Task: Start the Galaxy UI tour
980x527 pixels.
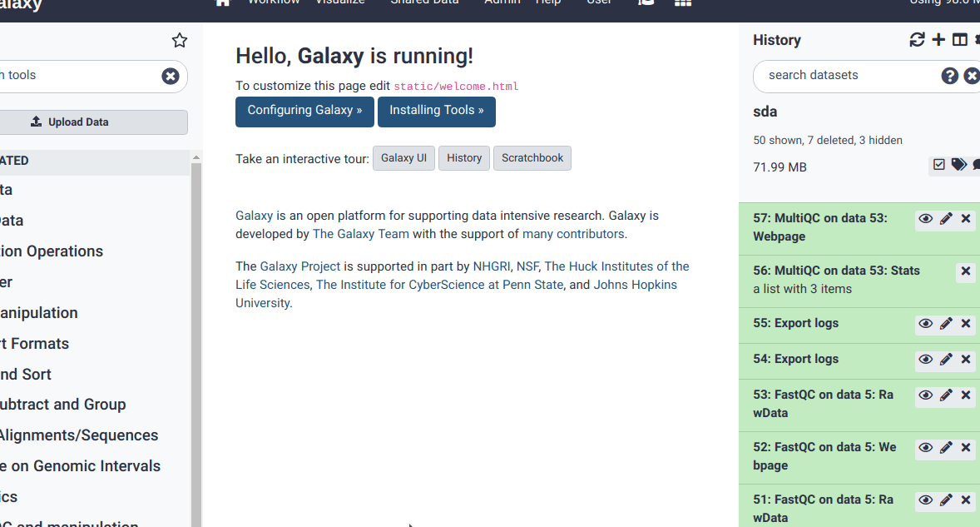Action: tap(403, 158)
